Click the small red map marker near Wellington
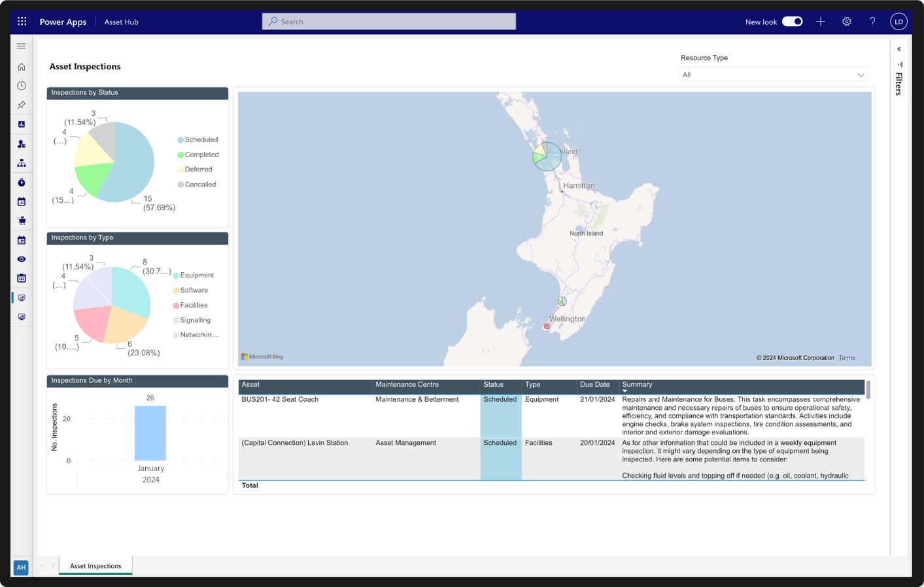The image size is (924, 587). (x=547, y=327)
